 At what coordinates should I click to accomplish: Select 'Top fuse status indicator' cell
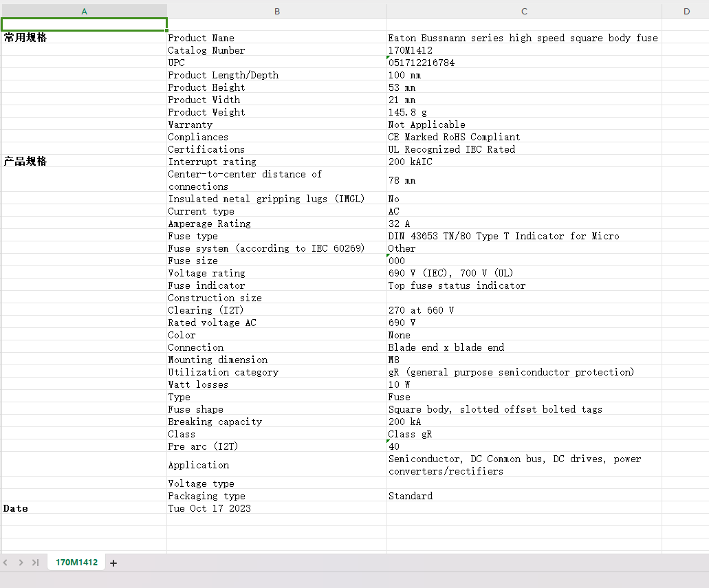click(524, 285)
